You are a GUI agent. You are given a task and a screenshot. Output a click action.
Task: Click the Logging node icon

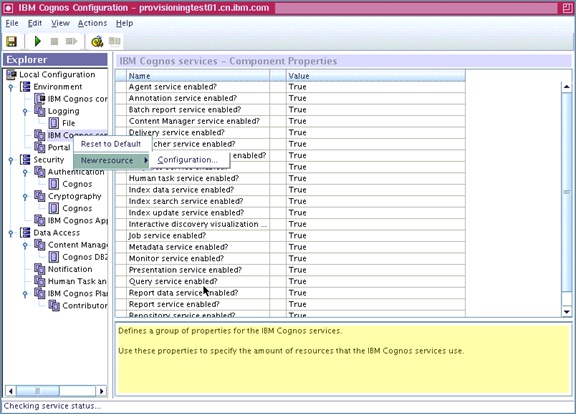pos(39,111)
